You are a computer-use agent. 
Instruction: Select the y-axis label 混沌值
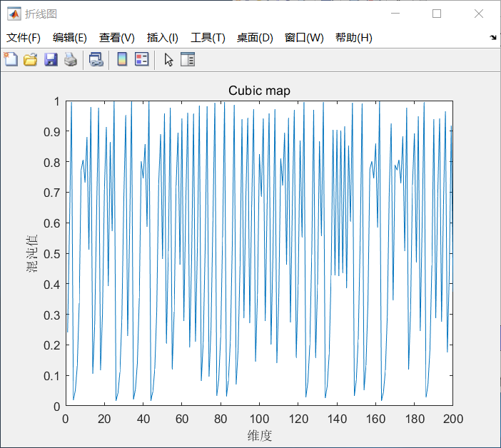(32, 253)
